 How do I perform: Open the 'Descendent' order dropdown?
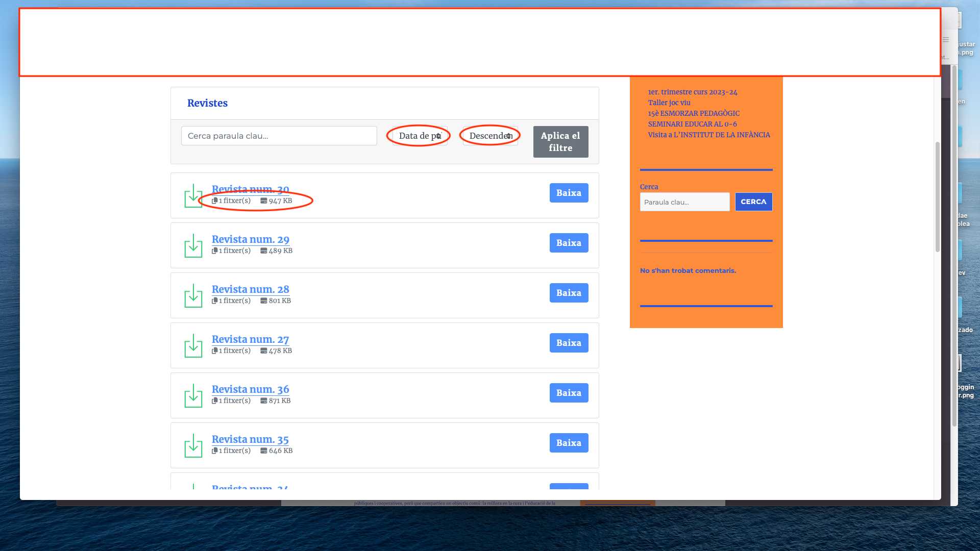coord(490,136)
